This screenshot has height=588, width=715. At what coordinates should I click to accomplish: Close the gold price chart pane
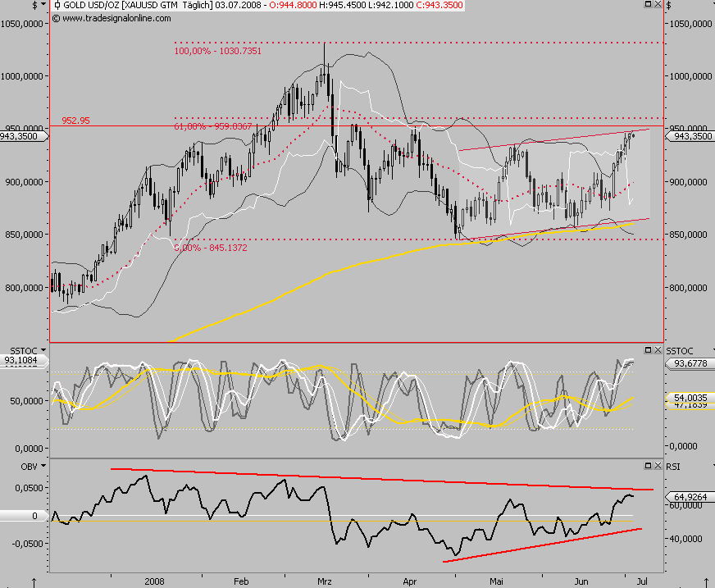coord(658,4)
